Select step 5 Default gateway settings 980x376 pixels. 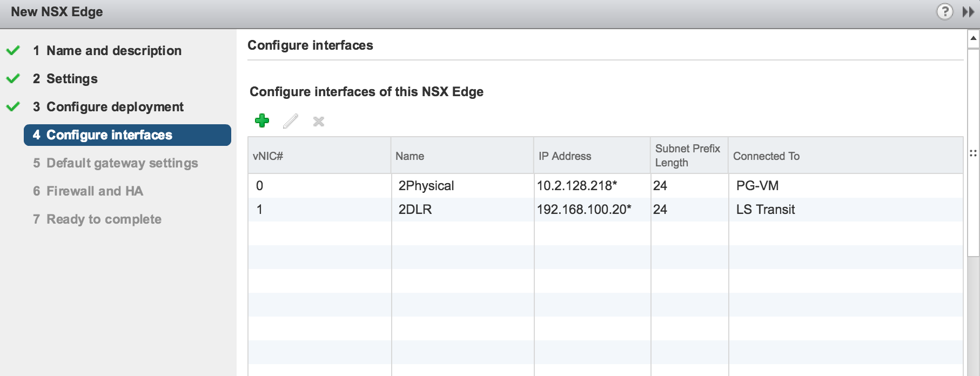coord(116,163)
